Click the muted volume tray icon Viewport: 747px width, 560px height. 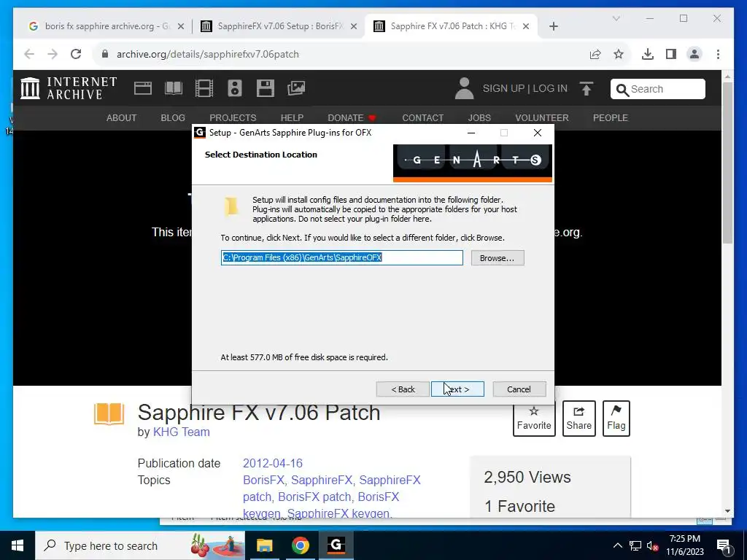click(x=652, y=545)
